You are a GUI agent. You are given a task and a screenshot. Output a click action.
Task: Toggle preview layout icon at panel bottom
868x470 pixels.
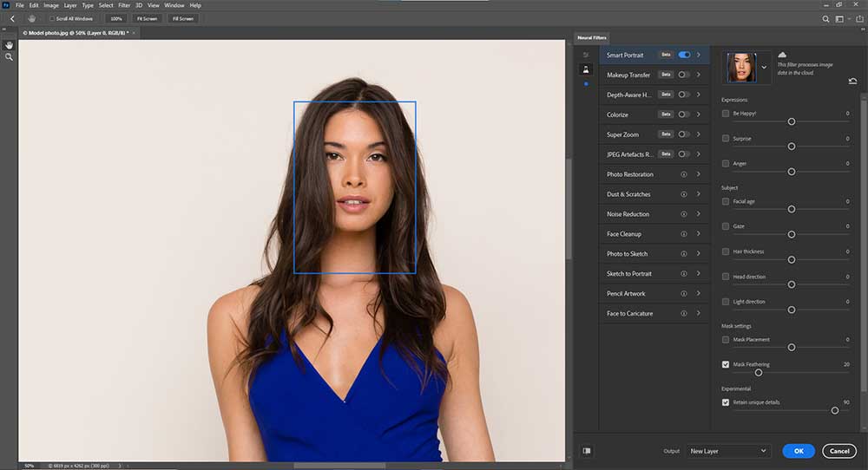click(x=586, y=451)
